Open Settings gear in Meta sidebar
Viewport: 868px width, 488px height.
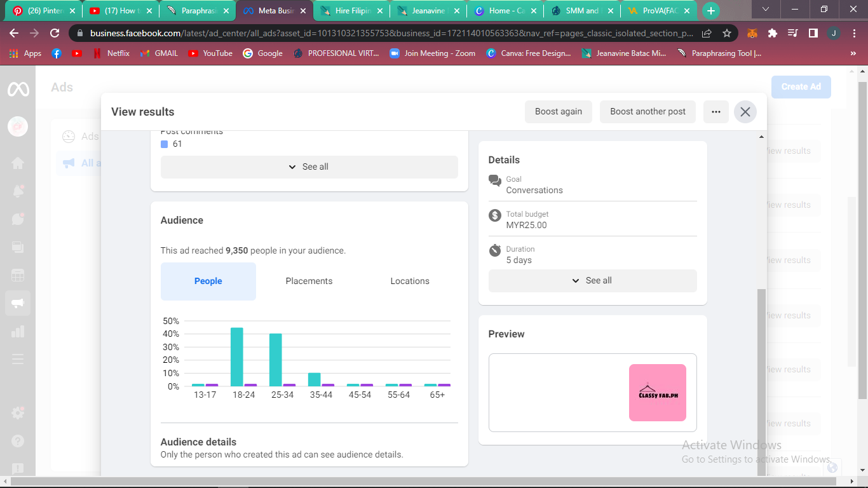click(18, 413)
